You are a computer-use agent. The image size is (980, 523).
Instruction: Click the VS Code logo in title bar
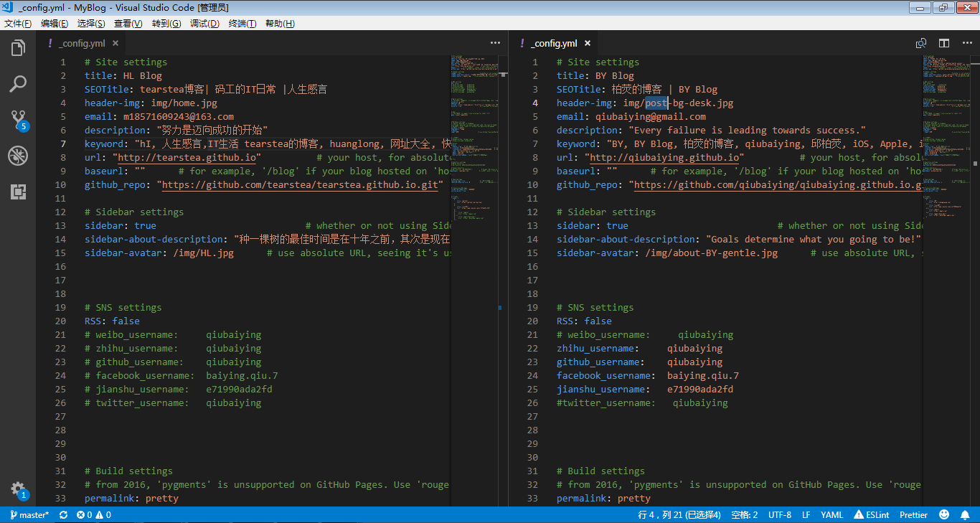pos(8,7)
